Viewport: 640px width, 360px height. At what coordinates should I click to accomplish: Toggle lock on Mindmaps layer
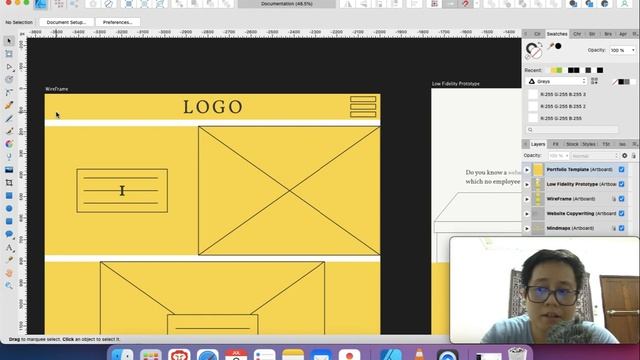[x=613, y=229]
